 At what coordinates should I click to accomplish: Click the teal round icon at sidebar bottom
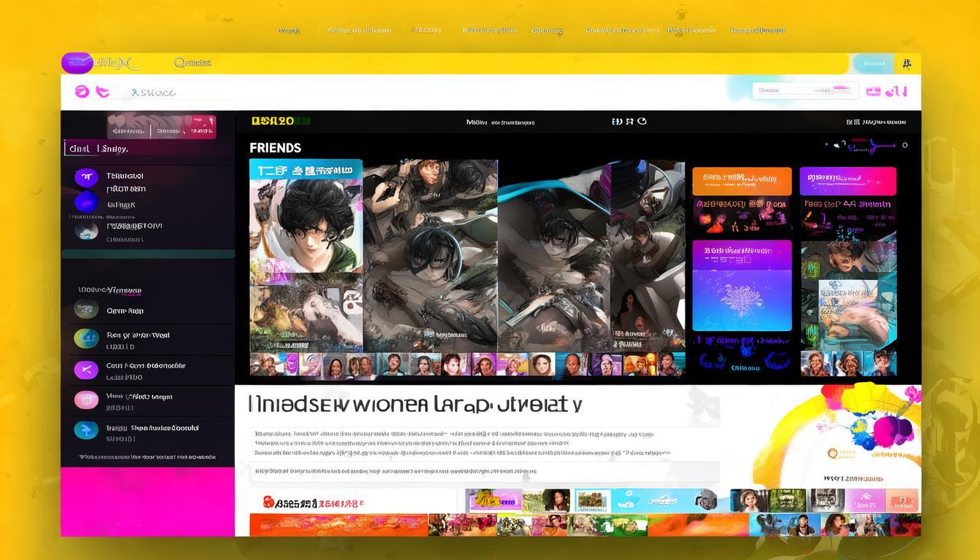coord(86,430)
